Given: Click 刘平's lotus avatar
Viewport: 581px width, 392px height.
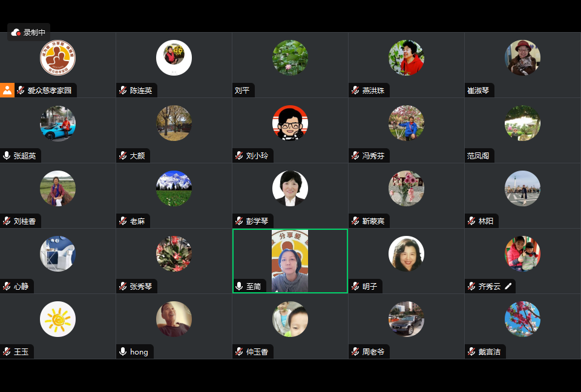Looking at the screenshot, I should 290,58.
